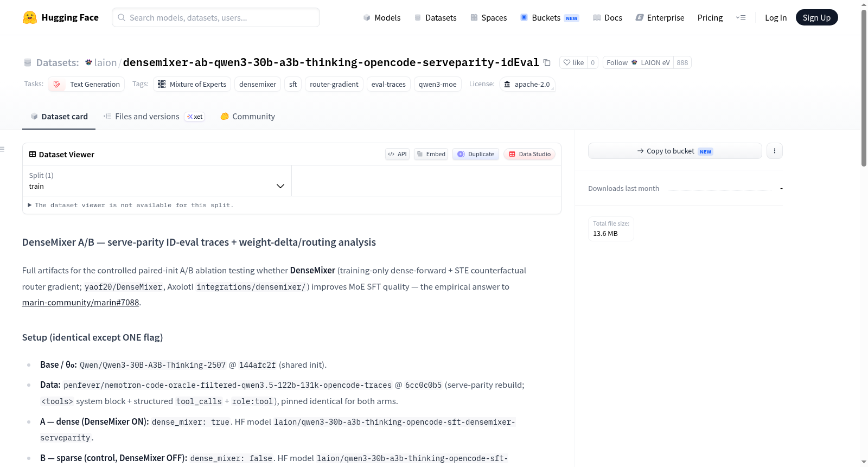
Task: Click Copy to bucket button
Action: (675, 151)
